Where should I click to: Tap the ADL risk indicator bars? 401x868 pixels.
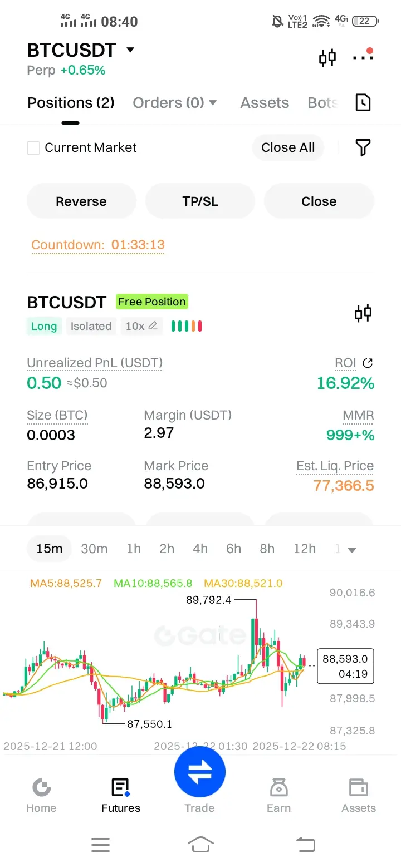point(186,326)
